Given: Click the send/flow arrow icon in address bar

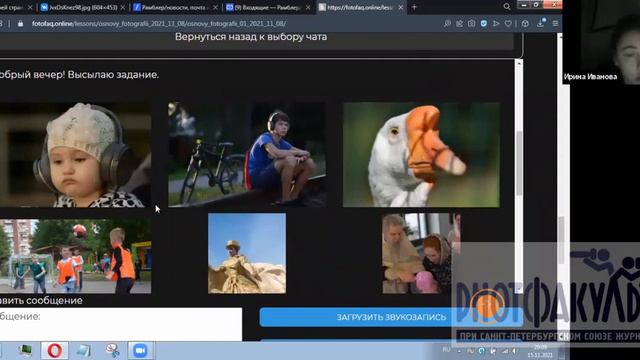Looking at the screenshot, I should point(496,24).
